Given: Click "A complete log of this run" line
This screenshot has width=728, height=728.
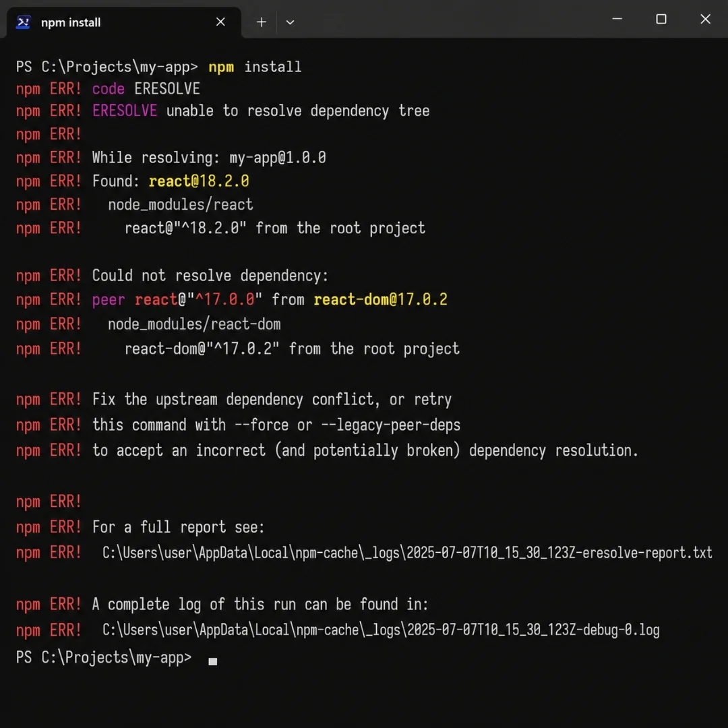Looking at the screenshot, I should (260, 604).
